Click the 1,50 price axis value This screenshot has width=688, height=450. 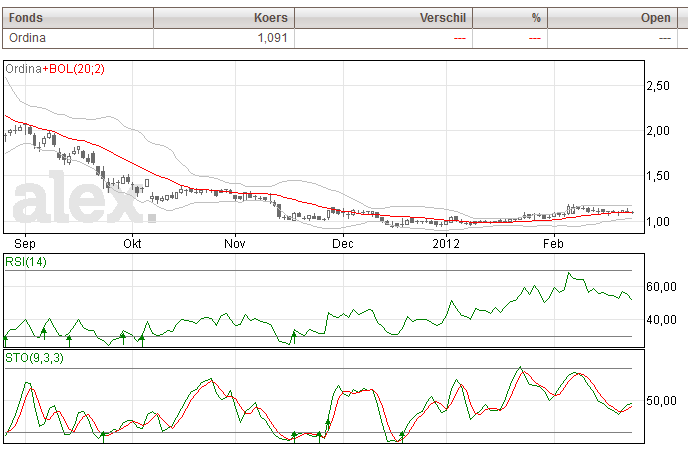coord(658,176)
